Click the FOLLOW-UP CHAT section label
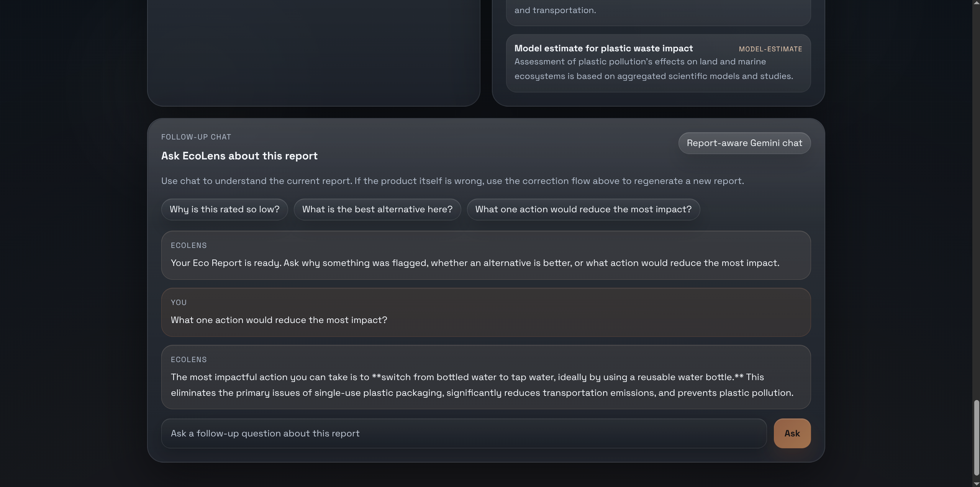This screenshot has height=487, width=980. 196,137
